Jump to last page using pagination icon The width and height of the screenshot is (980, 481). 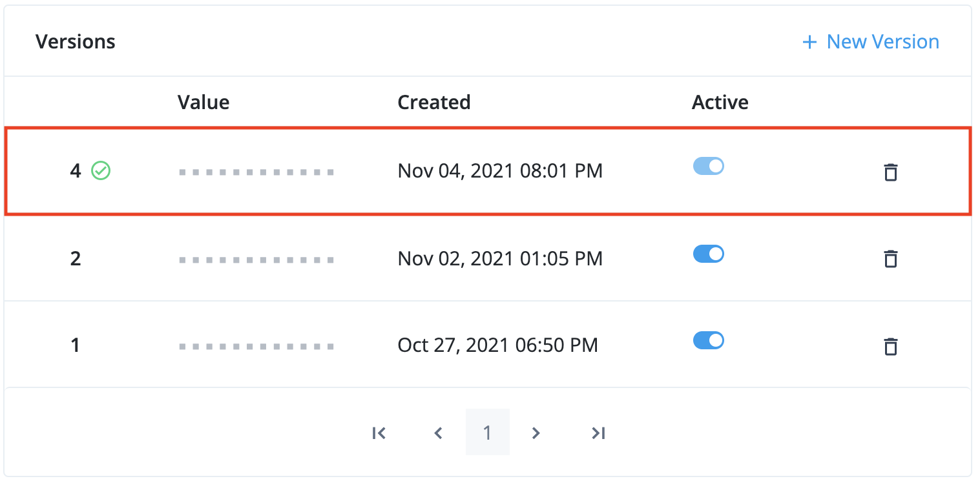tap(597, 433)
